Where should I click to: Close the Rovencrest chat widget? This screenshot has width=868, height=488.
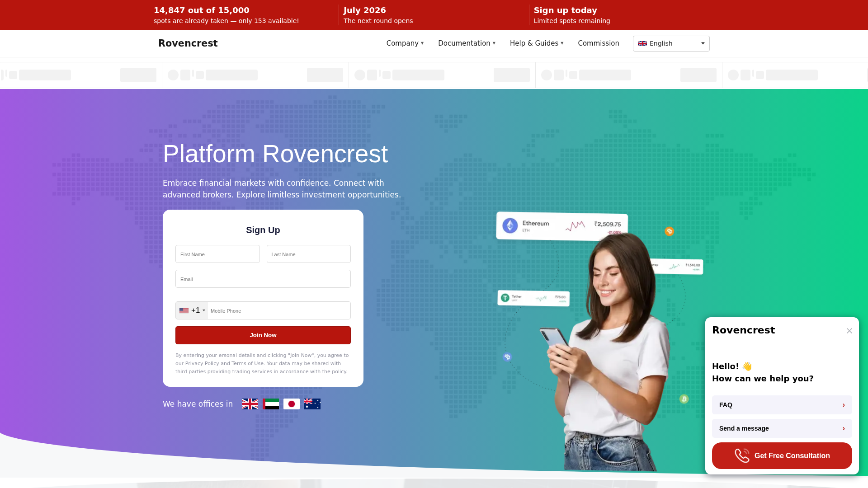pos(849,331)
